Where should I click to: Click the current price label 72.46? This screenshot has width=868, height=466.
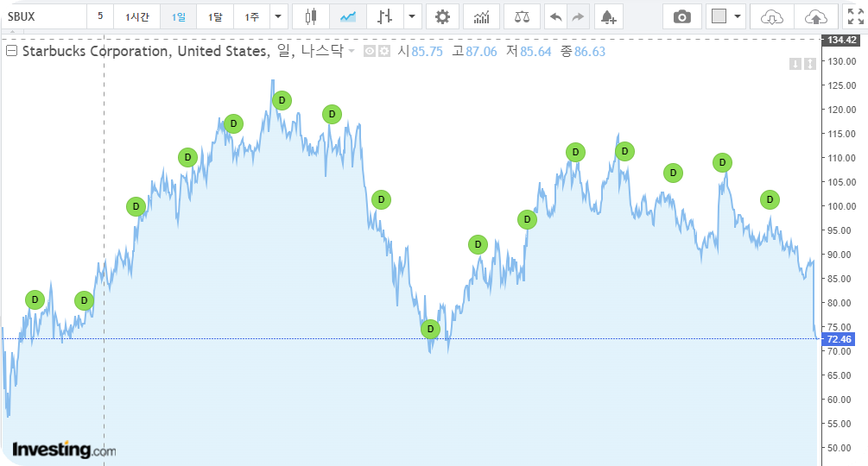pyautogui.click(x=839, y=339)
